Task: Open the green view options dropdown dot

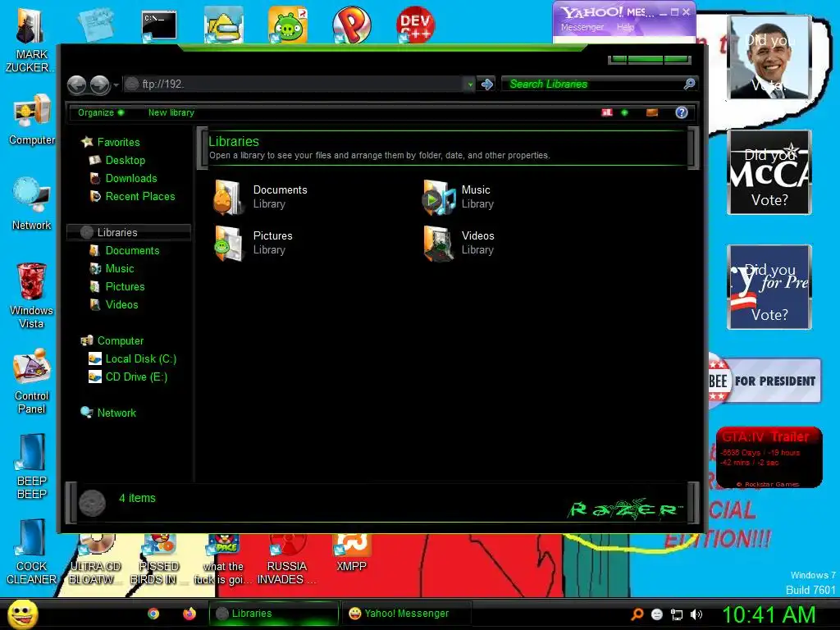Action: click(x=624, y=112)
